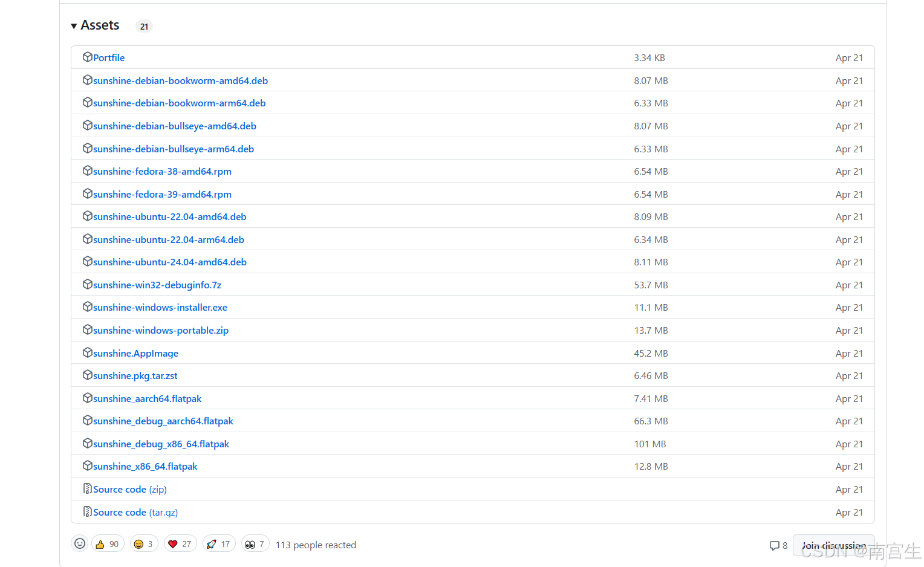The height and width of the screenshot is (567, 924).
Task: Download sunshine-debian-bookworm-arm64.deb
Action: click(180, 103)
